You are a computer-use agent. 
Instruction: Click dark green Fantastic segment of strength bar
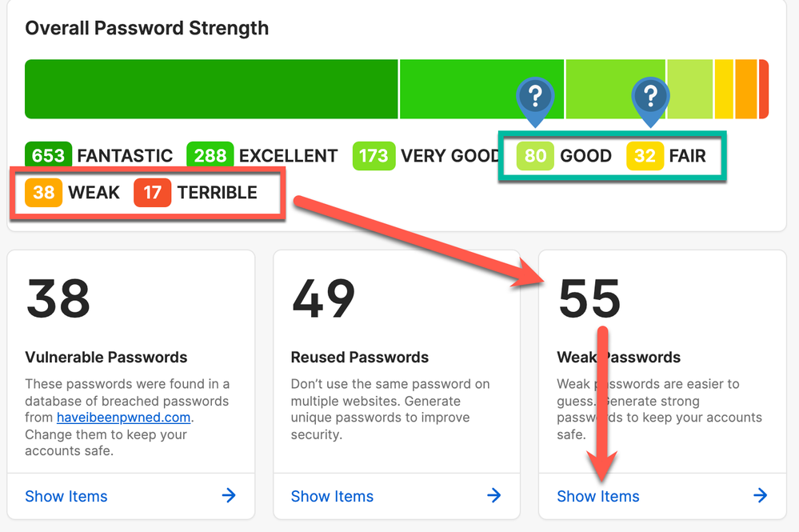211,89
